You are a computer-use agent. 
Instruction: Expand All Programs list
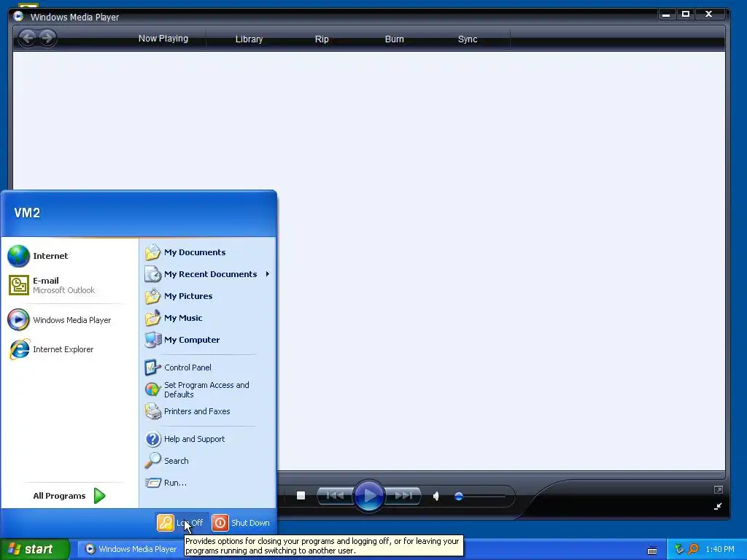click(69, 496)
